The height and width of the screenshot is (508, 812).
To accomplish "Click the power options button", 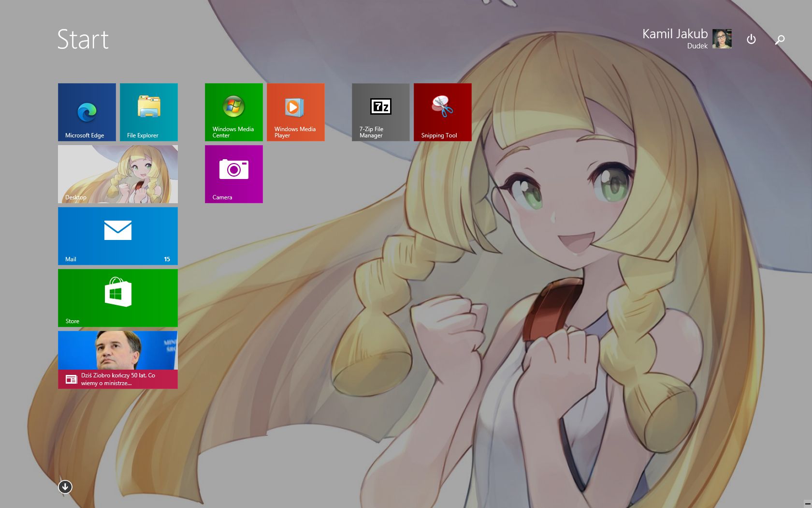I will pos(751,39).
